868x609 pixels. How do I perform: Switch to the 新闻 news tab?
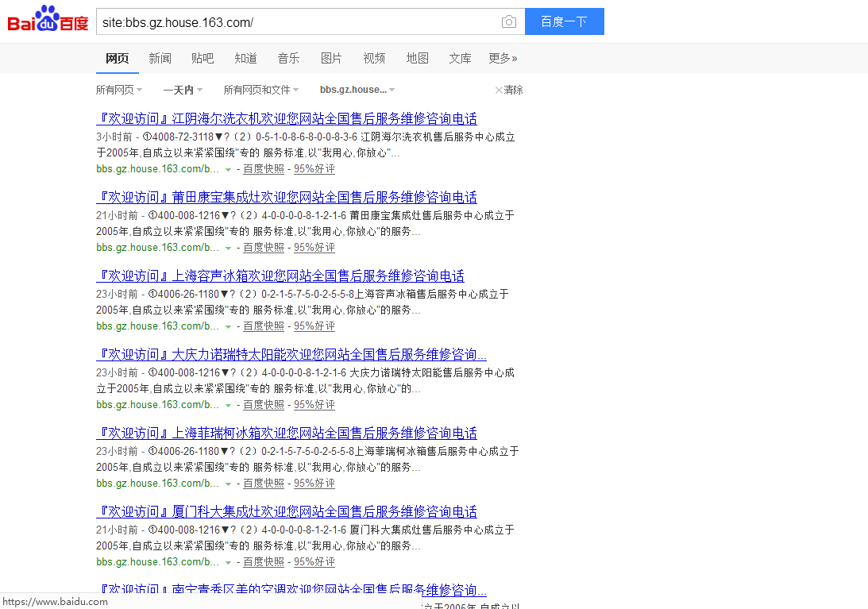pyautogui.click(x=160, y=58)
